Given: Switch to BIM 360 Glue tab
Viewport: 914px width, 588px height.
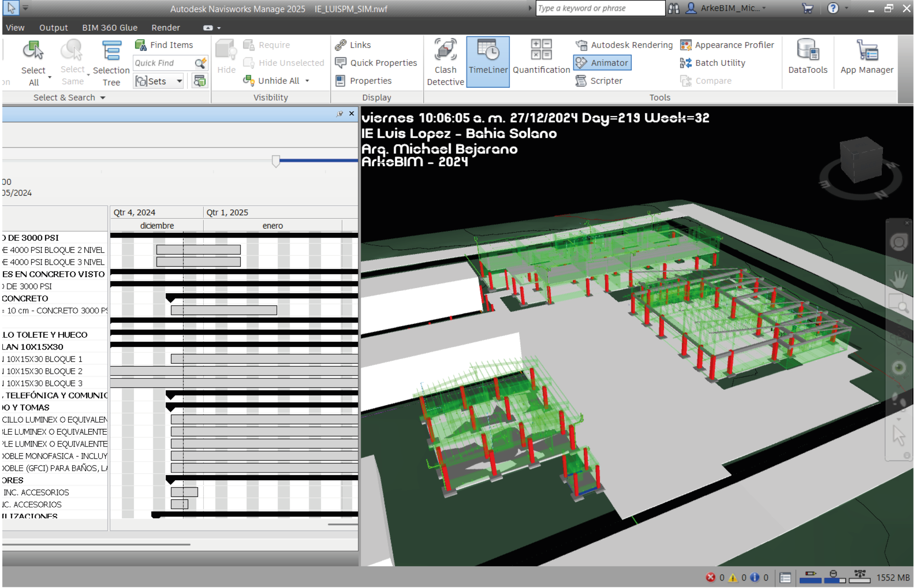Looking at the screenshot, I should [110, 27].
